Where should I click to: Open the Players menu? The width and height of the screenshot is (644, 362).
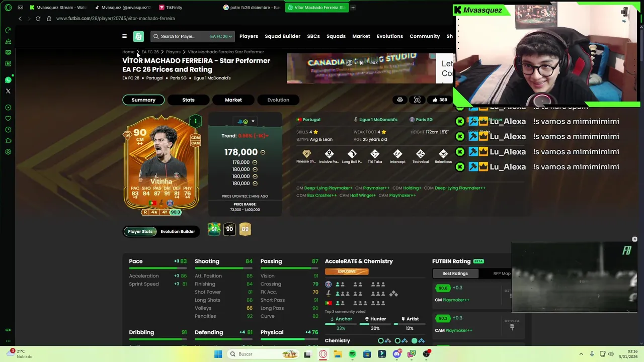point(249,36)
